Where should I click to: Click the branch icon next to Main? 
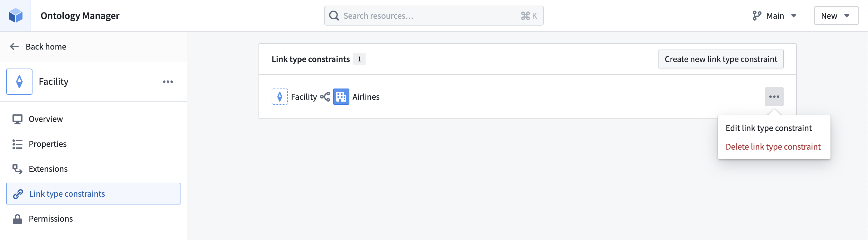pyautogui.click(x=757, y=16)
